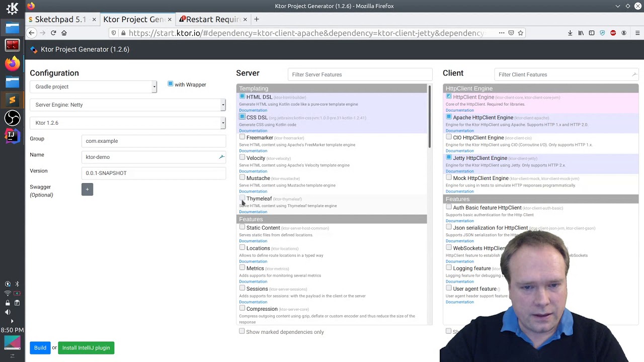This screenshot has width=644, height=362.
Task: Enable the CIO HttpClient Engine
Action: [x=449, y=137]
